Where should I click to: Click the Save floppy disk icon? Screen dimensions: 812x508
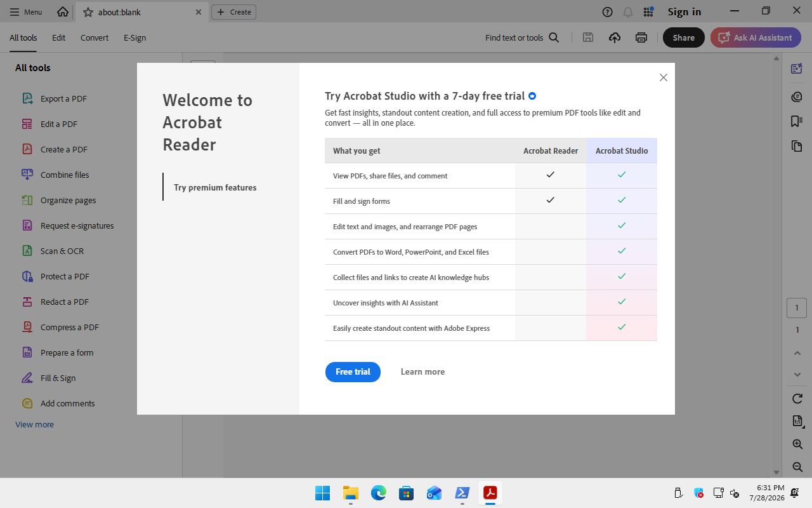(x=588, y=37)
